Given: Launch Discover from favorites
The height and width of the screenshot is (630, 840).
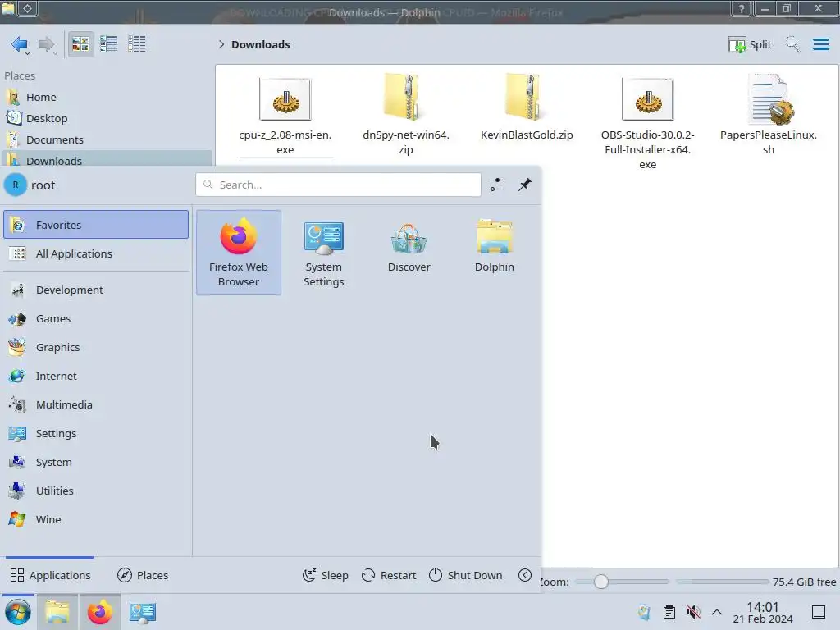Looking at the screenshot, I should point(409,253).
